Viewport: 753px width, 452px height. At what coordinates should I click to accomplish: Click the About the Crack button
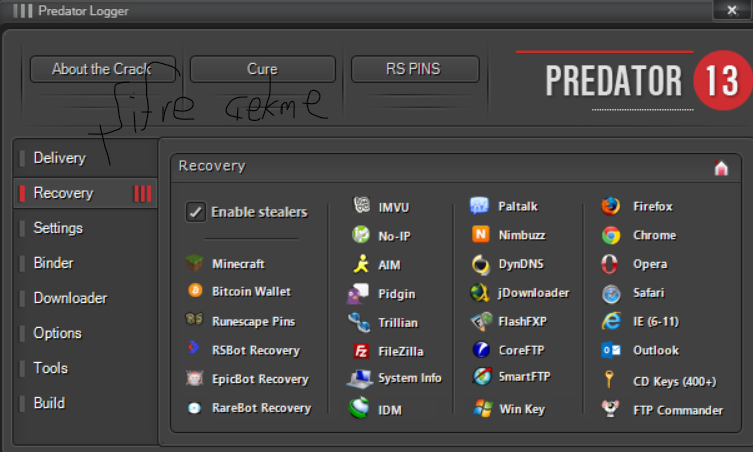[x=103, y=69]
